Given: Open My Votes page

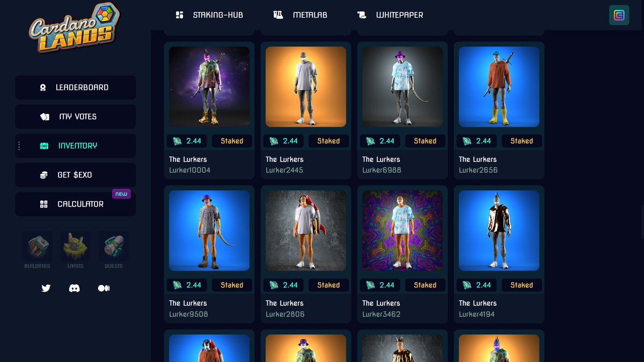Looking at the screenshot, I should (75, 116).
